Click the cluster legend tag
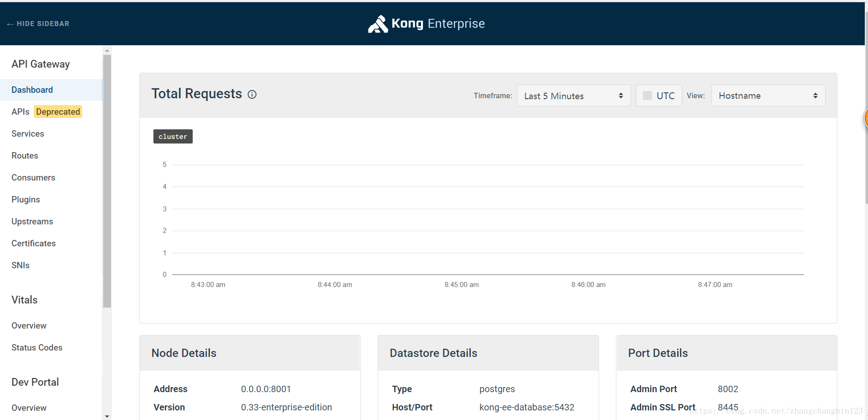The width and height of the screenshot is (868, 420). [x=173, y=136]
